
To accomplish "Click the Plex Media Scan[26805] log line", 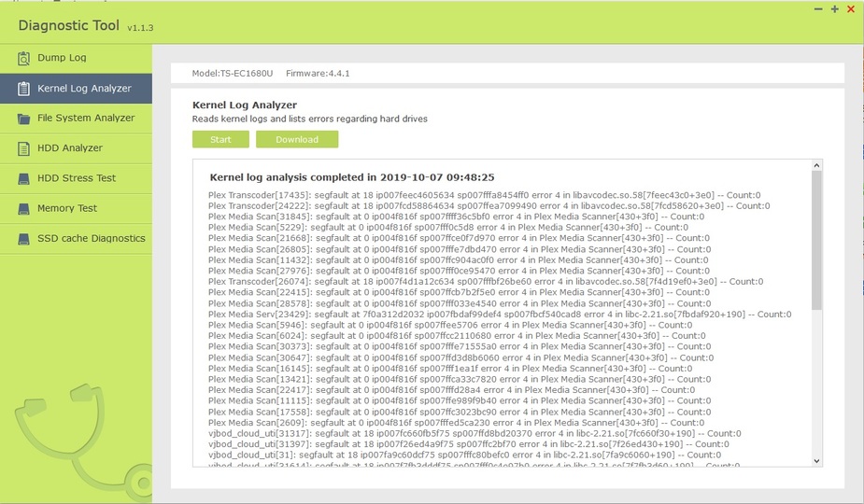I will 460,249.
